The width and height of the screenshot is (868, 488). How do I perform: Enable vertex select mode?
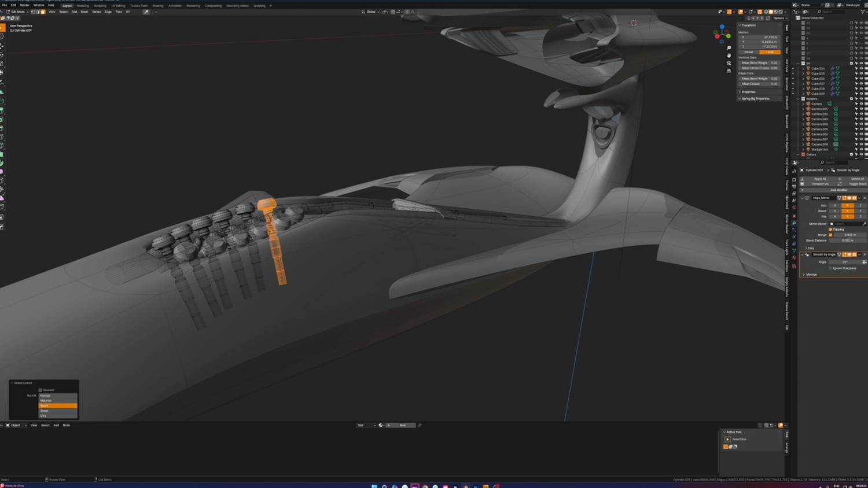tap(33, 12)
